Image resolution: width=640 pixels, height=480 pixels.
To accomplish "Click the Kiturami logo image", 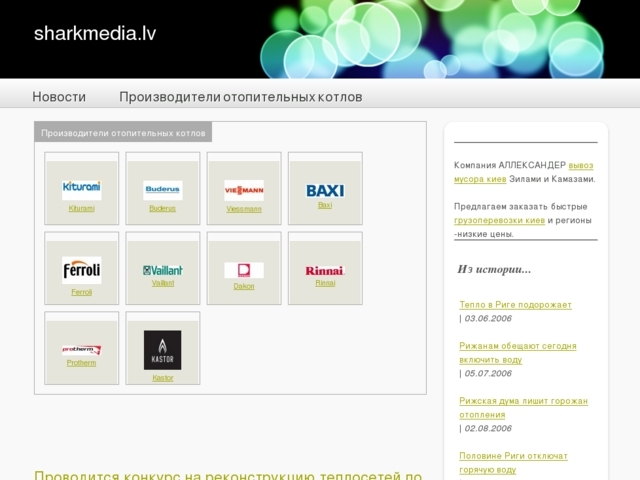I will [x=82, y=190].
